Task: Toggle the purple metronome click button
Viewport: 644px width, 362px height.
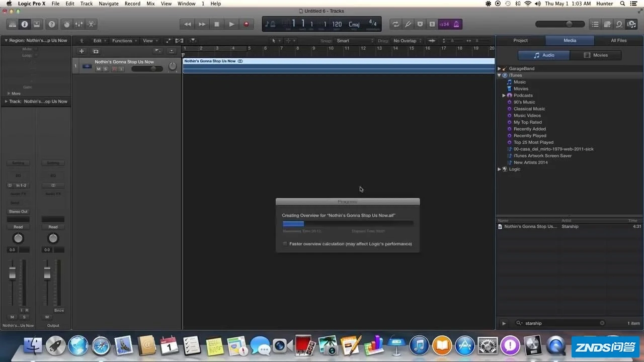Action: tap(456, 24)
